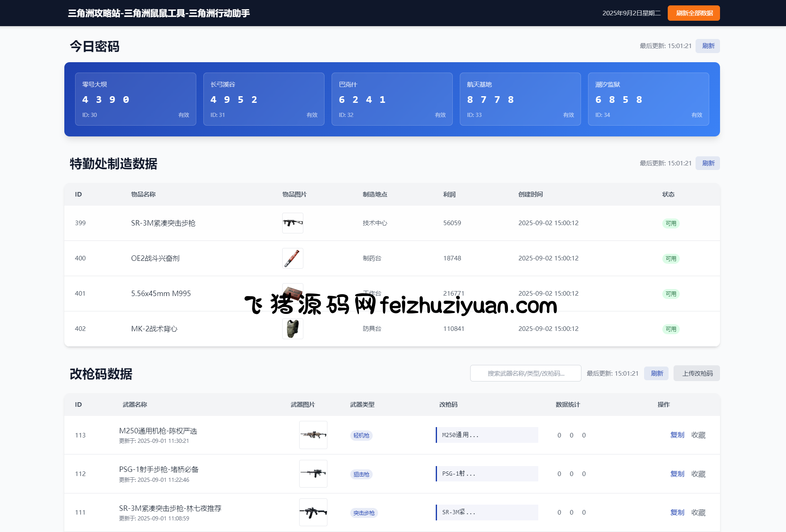The image size is (786, 532).
Task: Click the SR-3M紧... code box
Action: pos(487,513)
